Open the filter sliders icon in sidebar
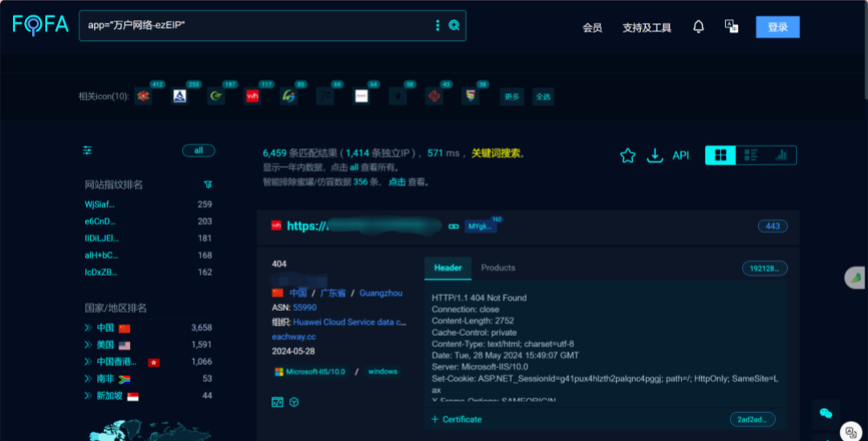868x441 pixels. [87, 150]
